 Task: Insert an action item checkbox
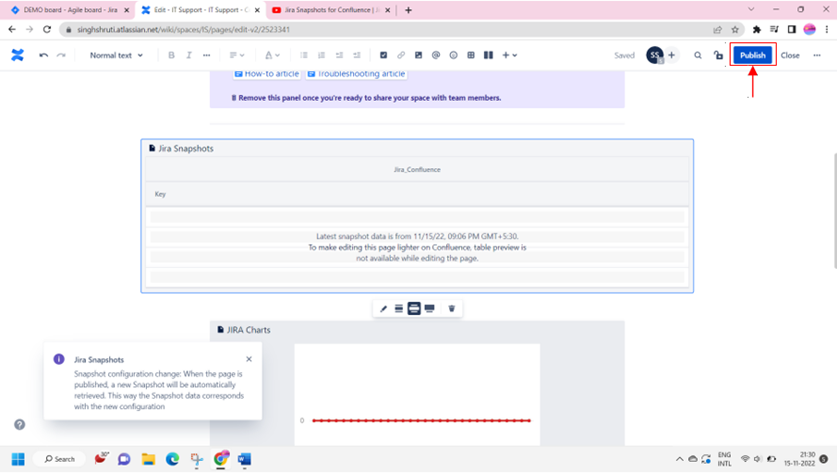[383, 55]
